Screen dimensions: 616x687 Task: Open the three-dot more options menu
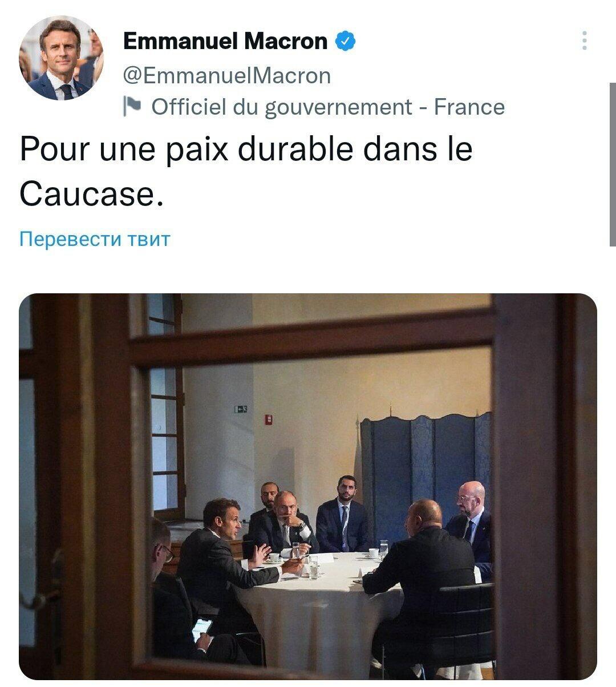pos(584,41)
